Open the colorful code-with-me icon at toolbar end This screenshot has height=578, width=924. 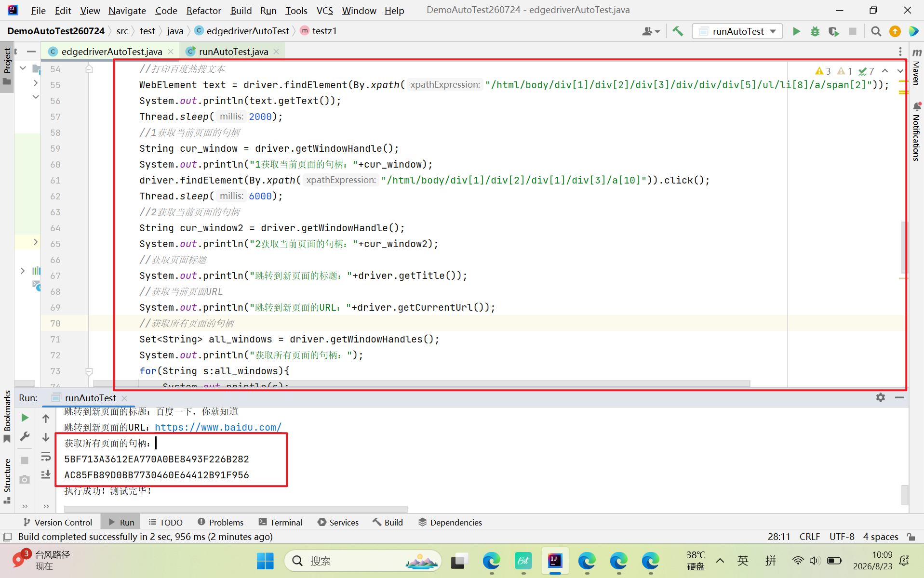coord(913,31)
